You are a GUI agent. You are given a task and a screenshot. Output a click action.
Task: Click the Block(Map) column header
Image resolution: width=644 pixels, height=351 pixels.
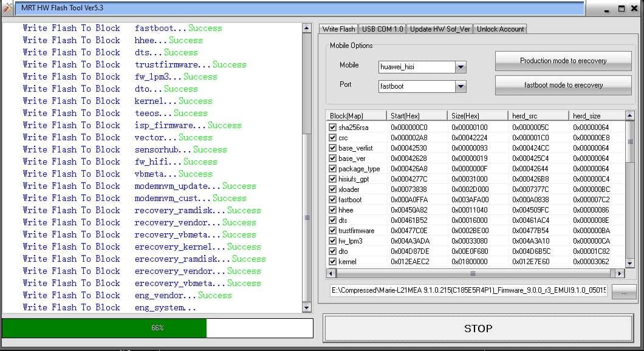point(357,116)
